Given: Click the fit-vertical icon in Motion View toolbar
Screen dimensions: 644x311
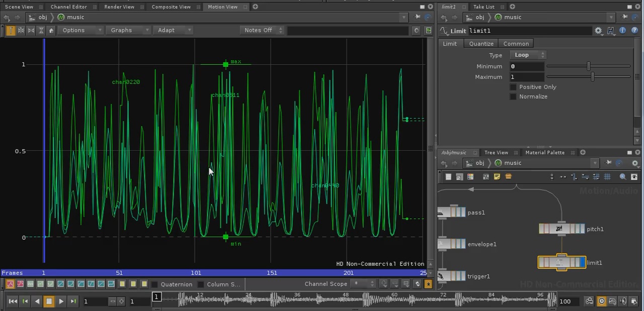Looking at the screenshot, I should tap(41, 30).
